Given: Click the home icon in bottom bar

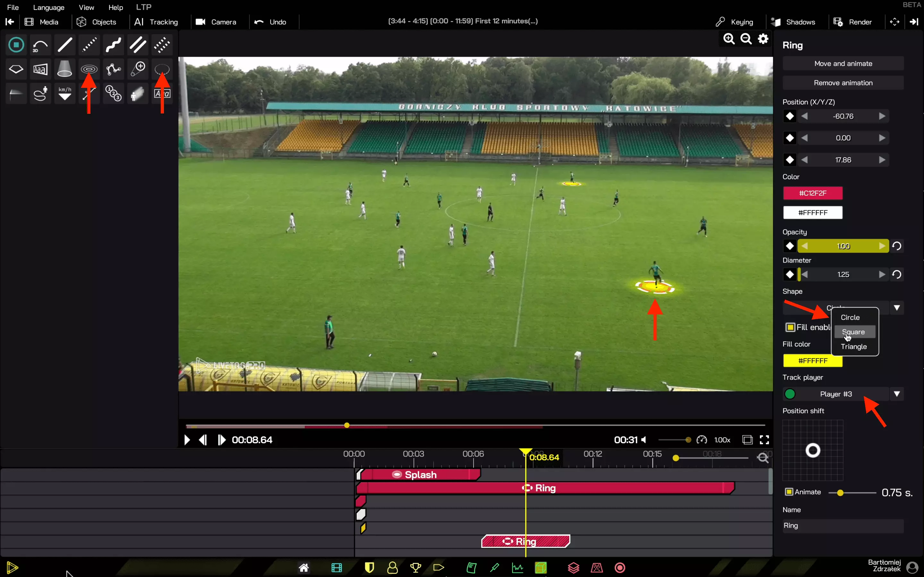Looking at the screenshot, I should (304, 568).
